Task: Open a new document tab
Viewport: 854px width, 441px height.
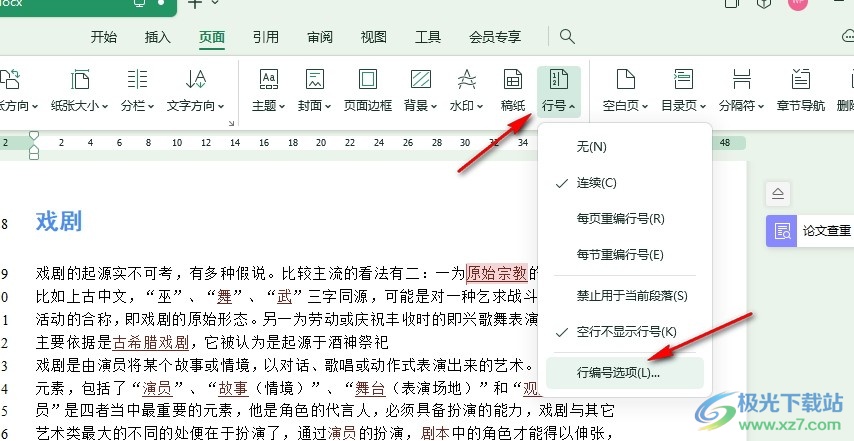Action: [196, 3]
